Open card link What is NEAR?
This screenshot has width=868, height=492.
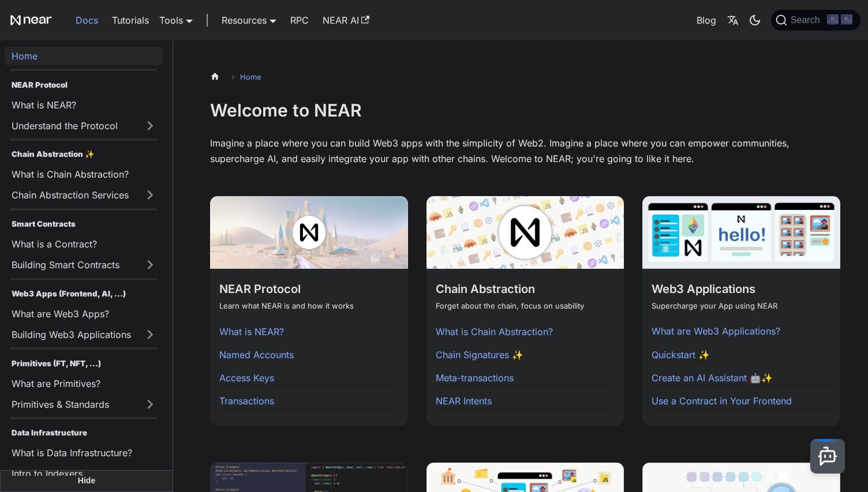pos(252,332)
